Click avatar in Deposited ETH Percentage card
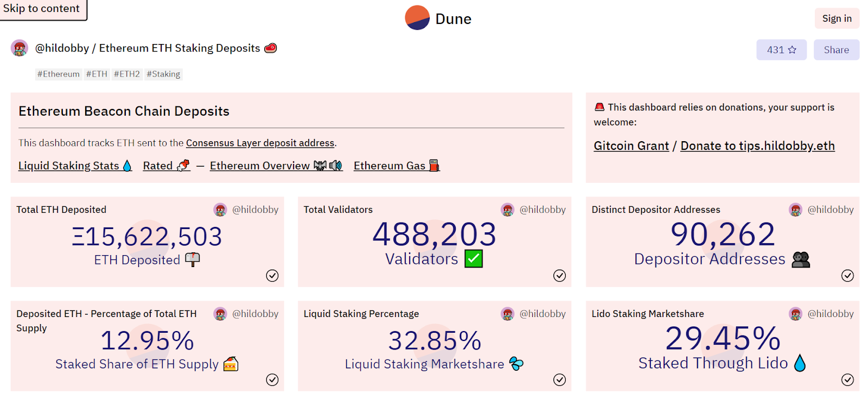 click(x=220, y=314)
